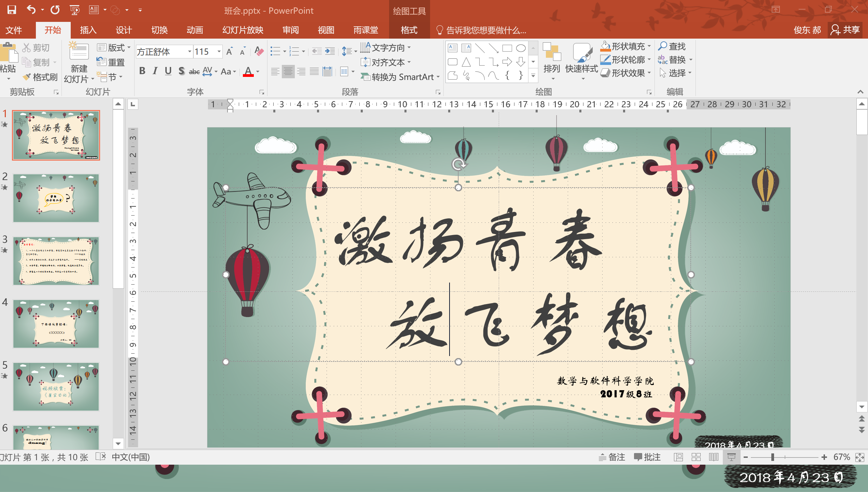Click the clear formatting eraser icon

click(x=259, y=52)
